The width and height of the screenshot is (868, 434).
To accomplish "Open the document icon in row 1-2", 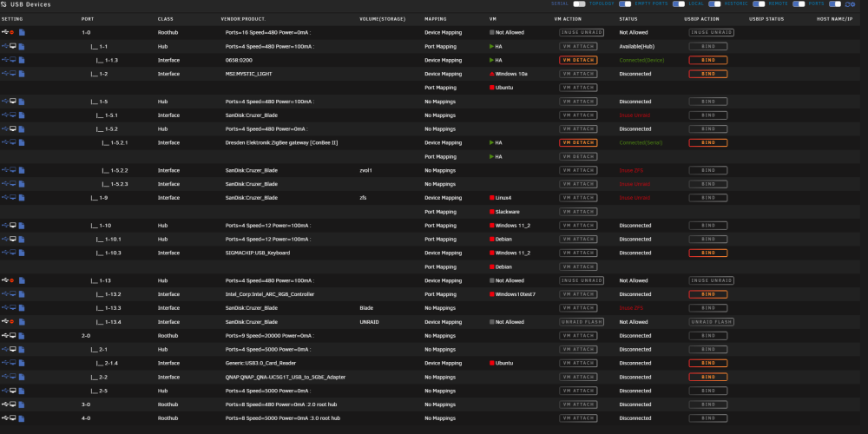I will tap(22, 74).
